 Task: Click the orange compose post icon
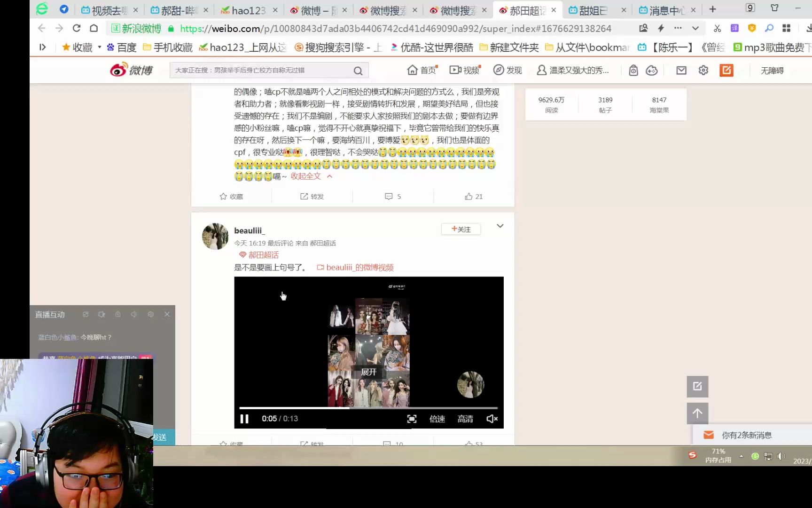click(x=726, y=71)
